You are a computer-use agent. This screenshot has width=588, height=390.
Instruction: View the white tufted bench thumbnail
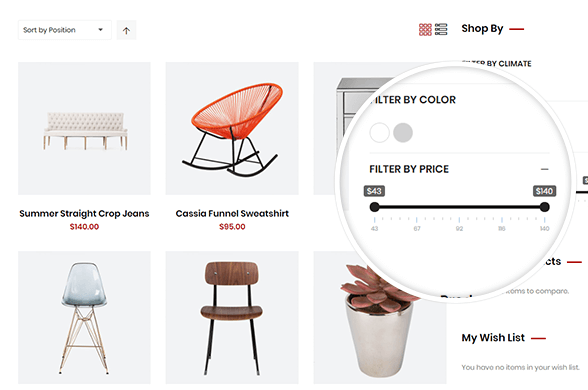point(84,129)
